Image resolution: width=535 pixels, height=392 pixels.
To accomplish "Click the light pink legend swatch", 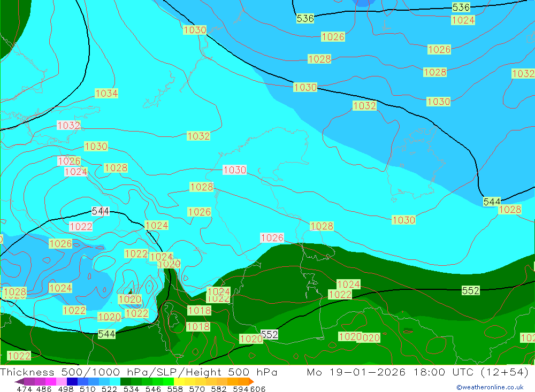I will point(62,381).
